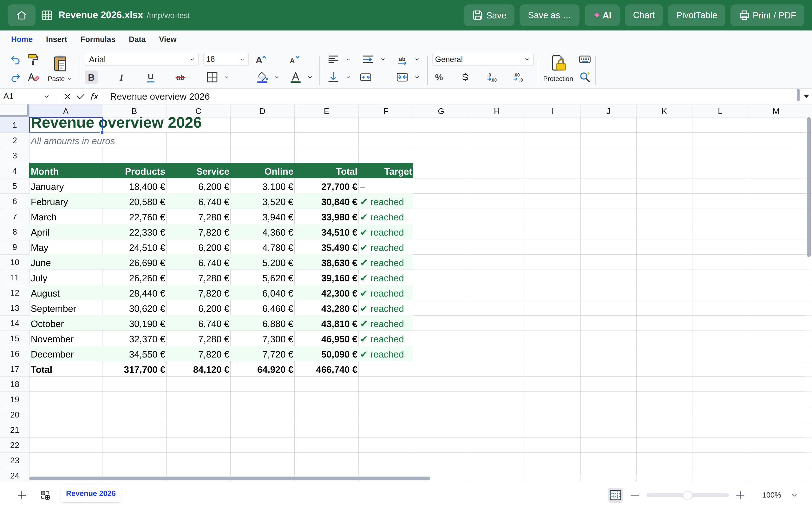812x508 pixels.
Task: Toggle Italic formatting
Action: pyautogui.click(x=121, y=77)
